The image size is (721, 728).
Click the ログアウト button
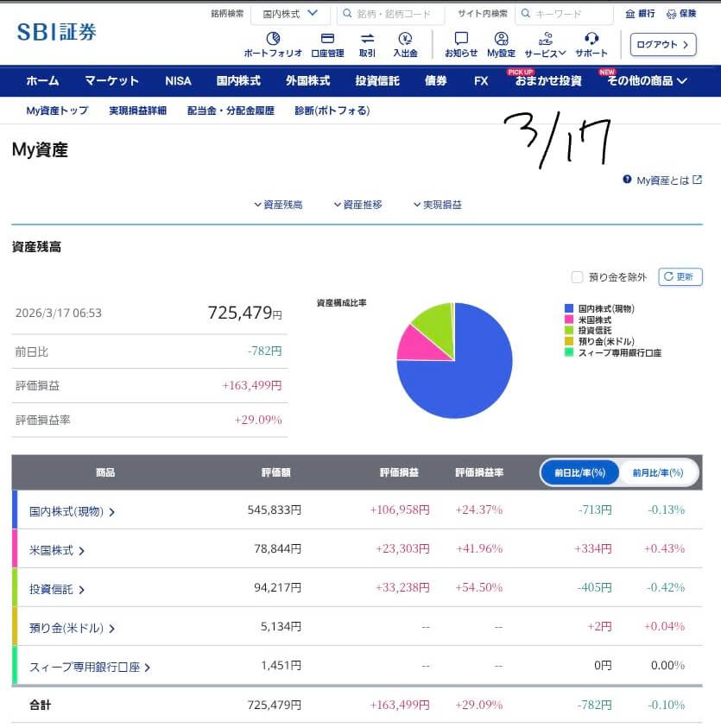click(x=662, y=44)
